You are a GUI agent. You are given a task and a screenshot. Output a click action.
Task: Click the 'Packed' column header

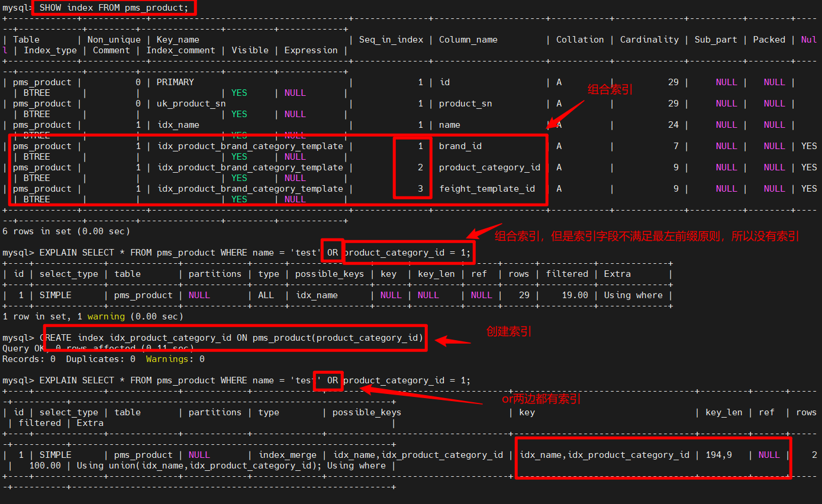[x=769, y=40]
